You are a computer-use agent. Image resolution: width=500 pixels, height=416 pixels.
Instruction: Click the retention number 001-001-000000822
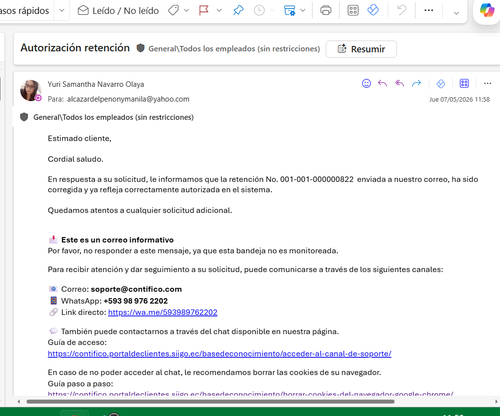point(317,179)
